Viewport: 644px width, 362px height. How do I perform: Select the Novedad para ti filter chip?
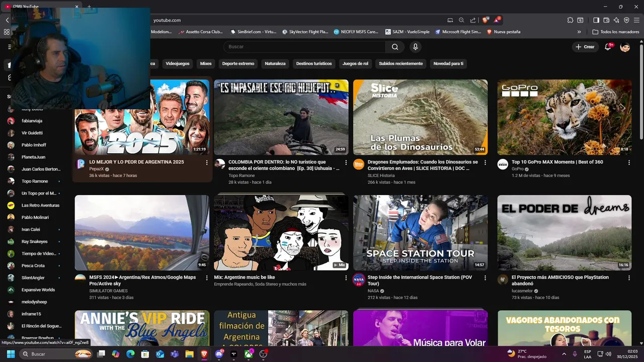448,64
